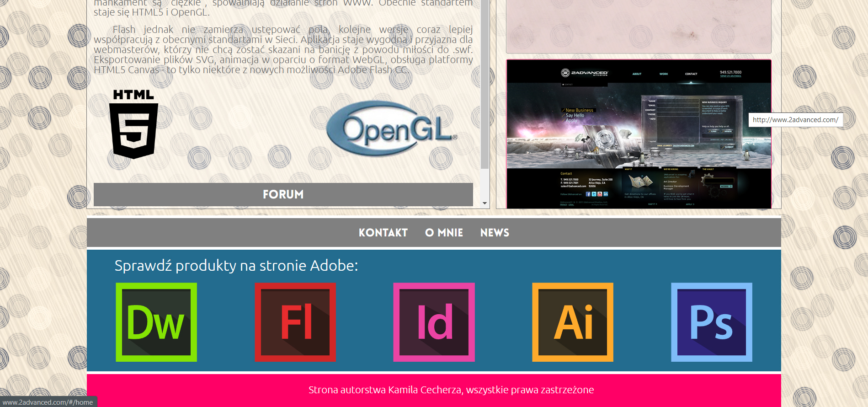Open the Photoshop (Ps) product icon

point(712,322)
